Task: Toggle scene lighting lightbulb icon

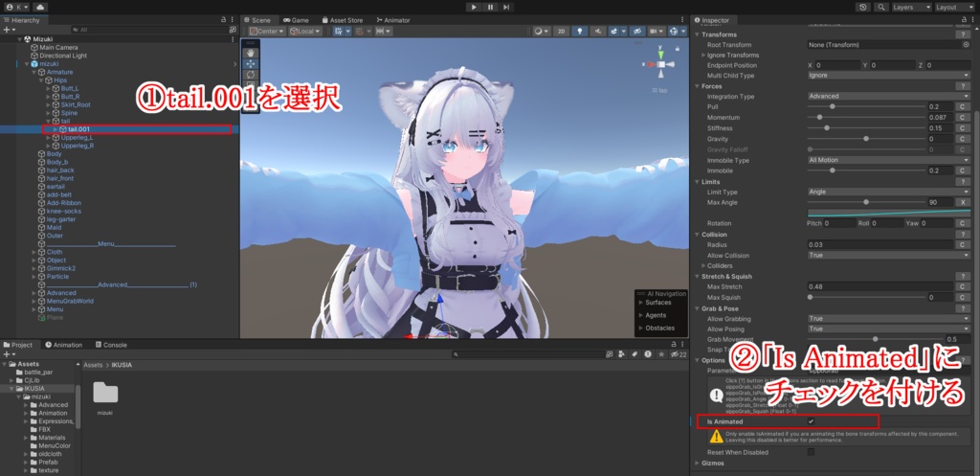Action: (579, 32)
